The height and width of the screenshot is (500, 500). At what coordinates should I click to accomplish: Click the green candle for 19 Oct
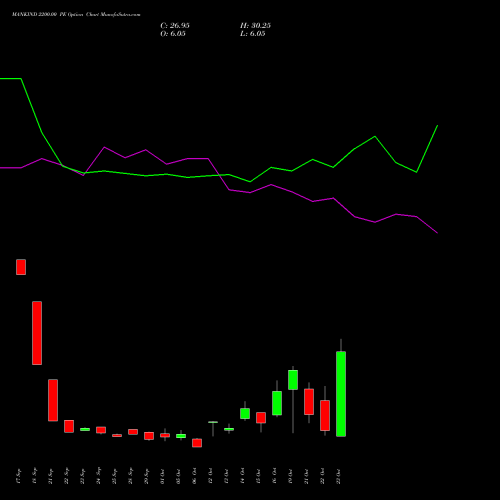click(293, 380)
